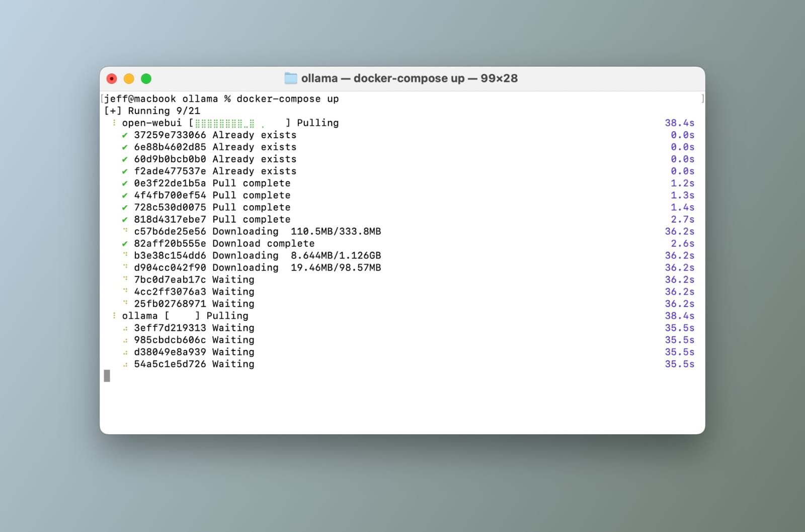Click the checkmark beside layer 82aff20b555e
The height and width of the screenshot is (532, 805).
coord(125,244)
